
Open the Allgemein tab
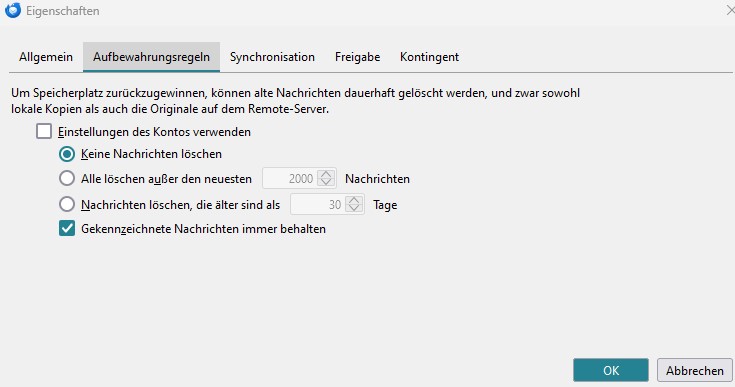click(46, 57)
